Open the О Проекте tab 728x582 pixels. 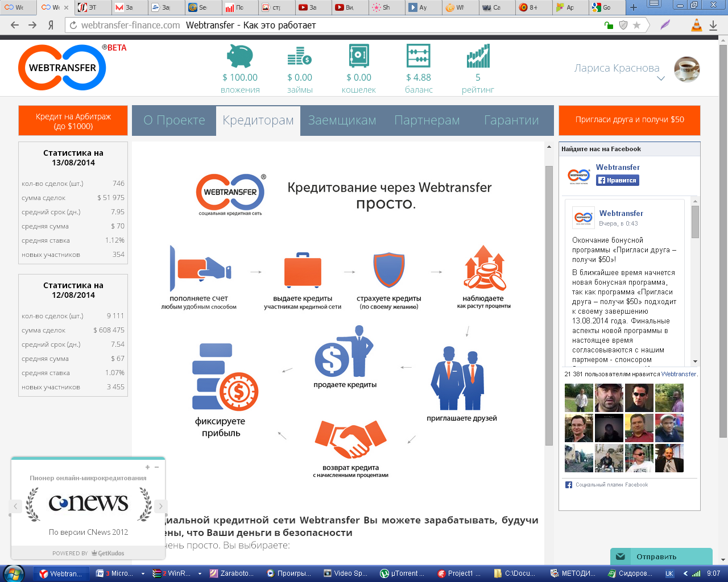(174, 120)
